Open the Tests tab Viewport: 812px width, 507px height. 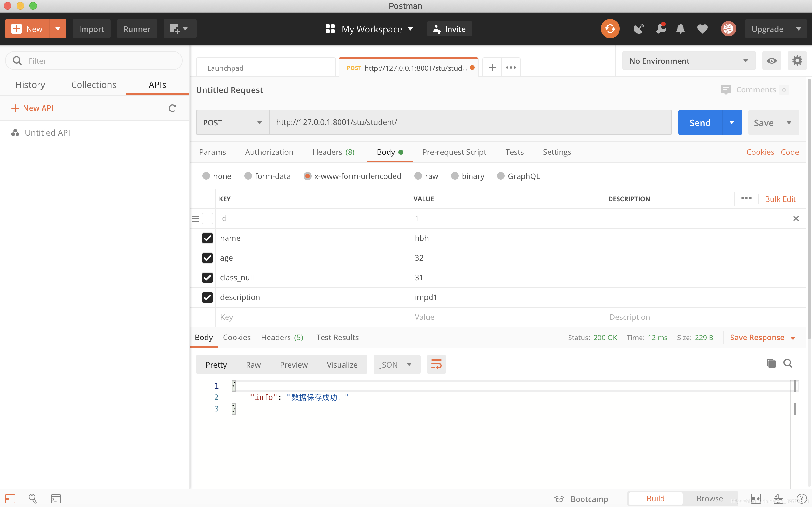coord(514,152)
